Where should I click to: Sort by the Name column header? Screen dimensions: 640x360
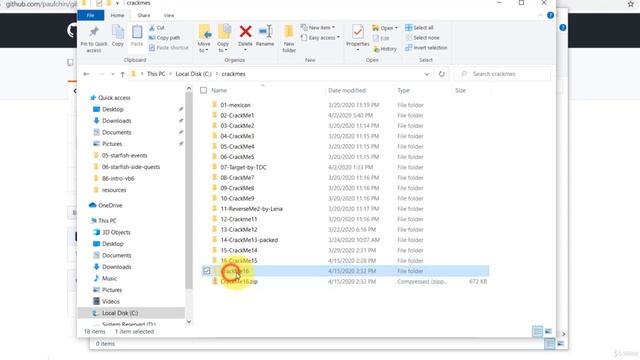(x=219, y=91)
